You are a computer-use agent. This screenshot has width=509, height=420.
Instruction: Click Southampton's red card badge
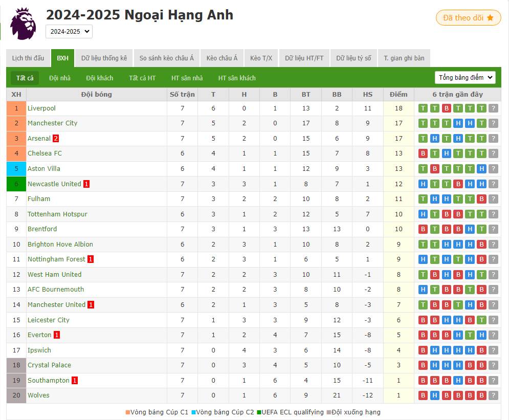tap(75, 381)
